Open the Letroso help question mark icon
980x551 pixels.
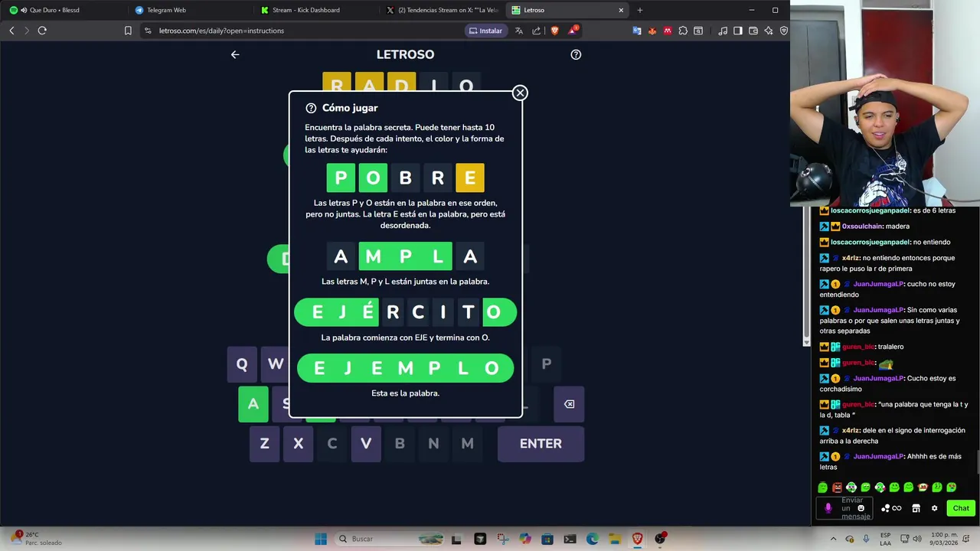[576, 54]
